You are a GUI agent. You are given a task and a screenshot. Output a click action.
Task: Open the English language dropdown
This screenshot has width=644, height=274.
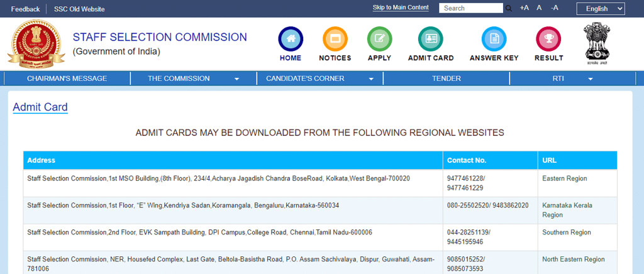tap(600, 9)
